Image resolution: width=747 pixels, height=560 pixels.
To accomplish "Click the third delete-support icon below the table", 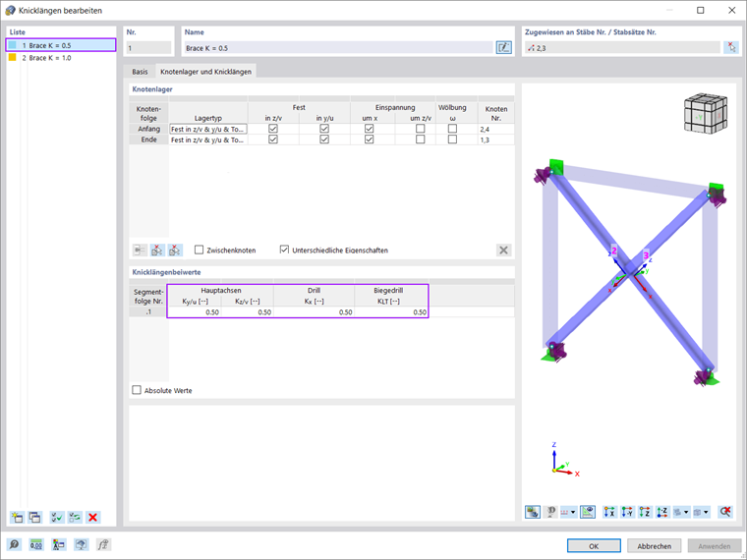I will click(x=175, y=250).
